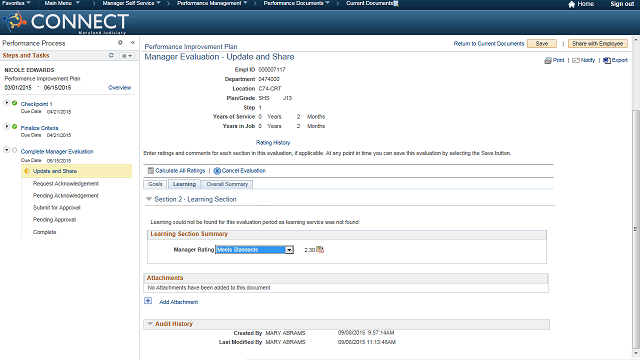Open the Performance Process settings gear
The width and height of the screenshot is (640, 360).
[x=120, y=42]
